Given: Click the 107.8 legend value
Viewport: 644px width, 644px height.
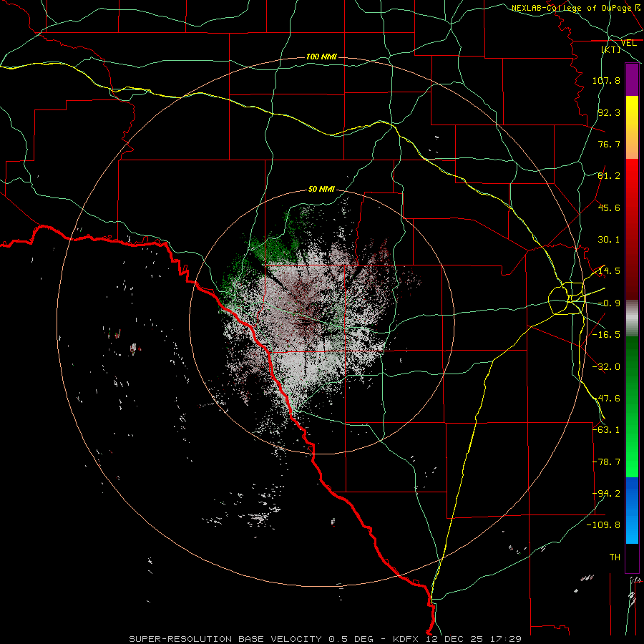Looking at the screenshot, I should tap(606, 80).
